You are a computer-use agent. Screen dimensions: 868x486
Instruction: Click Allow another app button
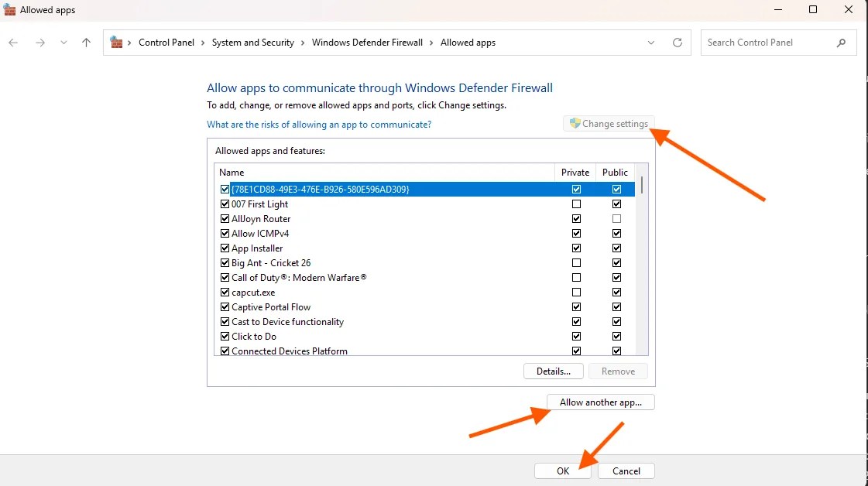click(x=601, y=402)
